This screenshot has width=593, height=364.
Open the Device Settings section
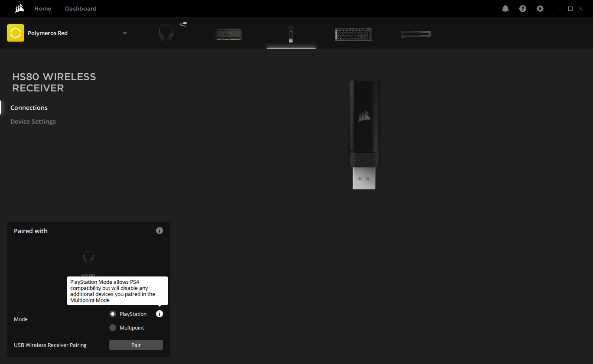pos(33,121)
